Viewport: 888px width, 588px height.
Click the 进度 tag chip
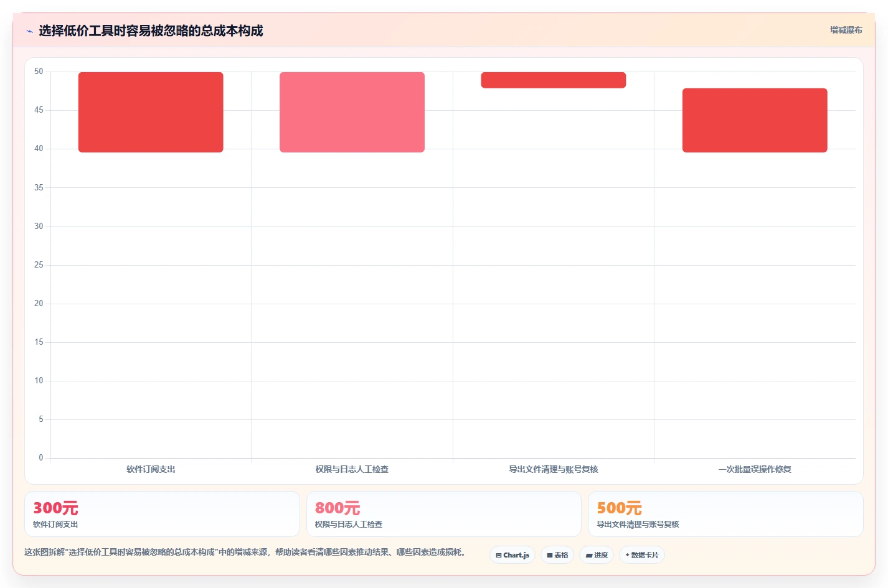click(x=597, y=555)
